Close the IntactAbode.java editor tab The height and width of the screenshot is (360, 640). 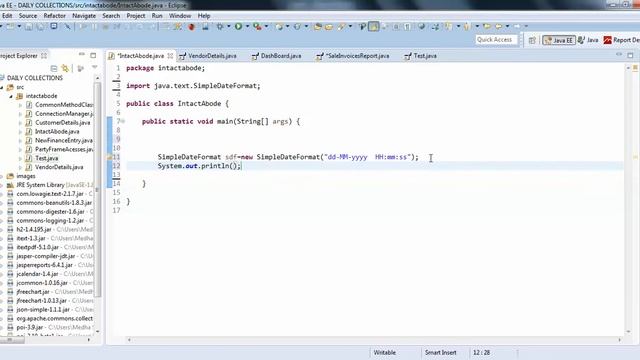coord(170,56)
